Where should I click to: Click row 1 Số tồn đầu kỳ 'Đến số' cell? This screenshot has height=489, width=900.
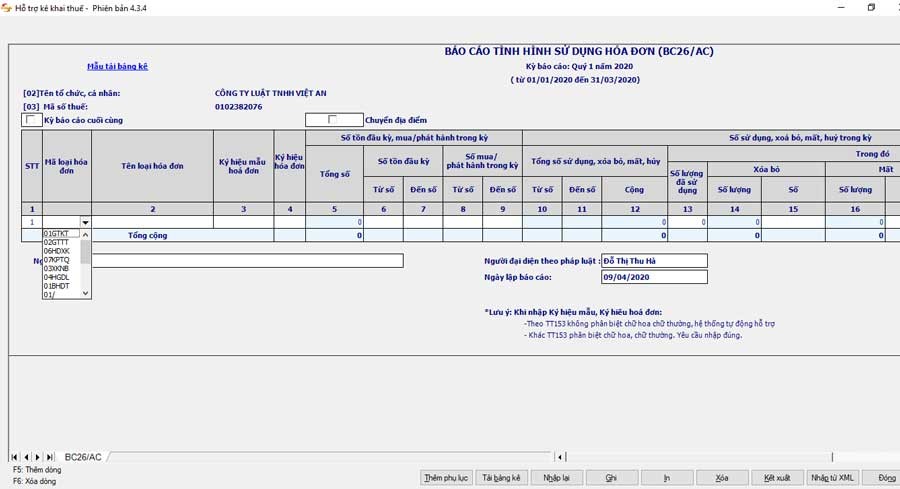tap(423, 222)
